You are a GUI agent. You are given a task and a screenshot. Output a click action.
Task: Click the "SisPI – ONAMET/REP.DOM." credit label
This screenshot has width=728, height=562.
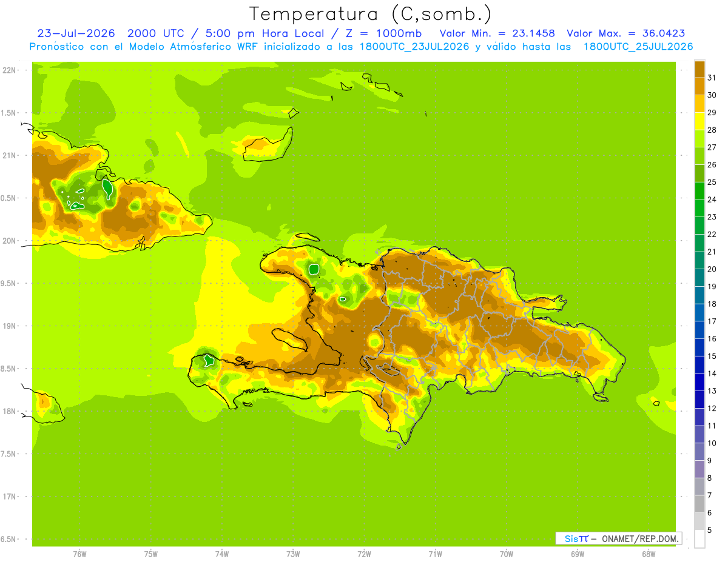[x=619, y=538]
